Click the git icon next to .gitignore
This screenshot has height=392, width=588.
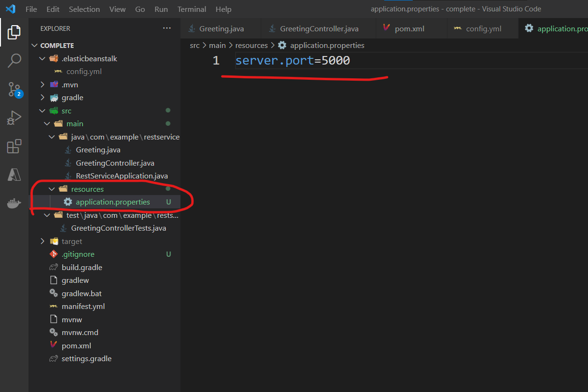coord(54,254)
